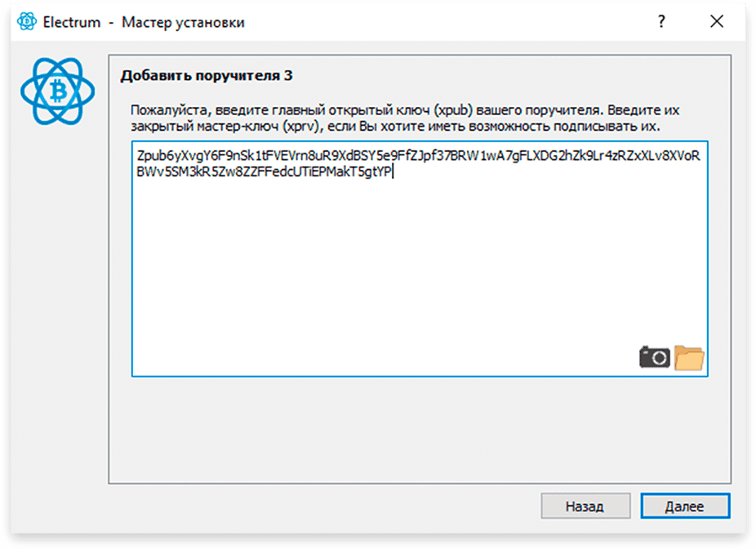Click the Мастер установки window title text

183,22
